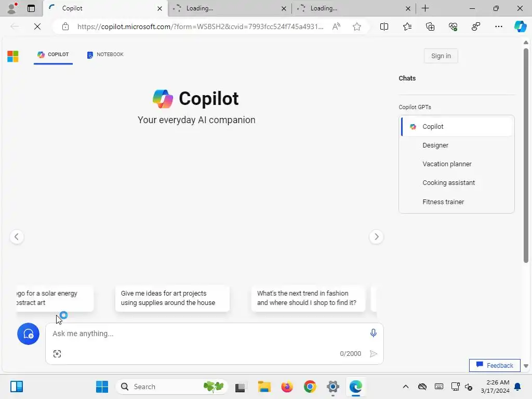Open Collections icon in toolbar

pyautogui.click(x=430, y=26)
